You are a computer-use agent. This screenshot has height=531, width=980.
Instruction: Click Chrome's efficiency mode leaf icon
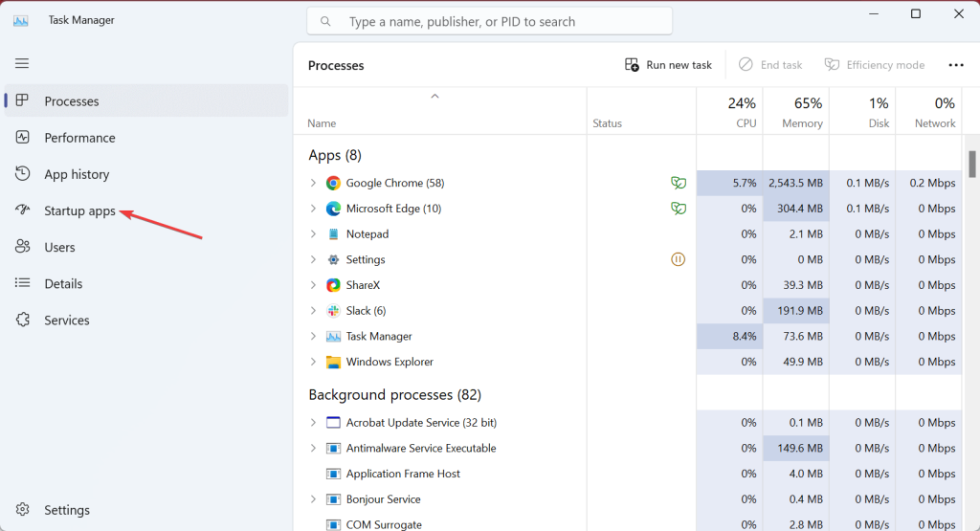pyautogui.click(x=679, y=183)
